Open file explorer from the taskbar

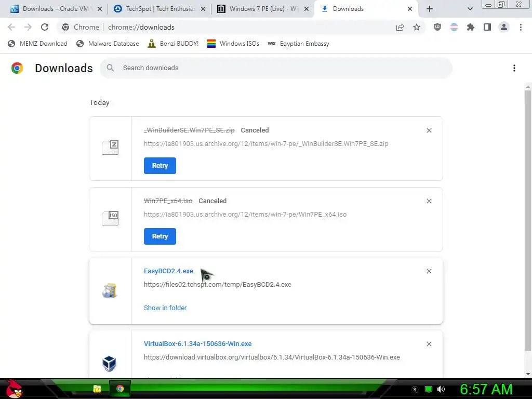point(97,389)
